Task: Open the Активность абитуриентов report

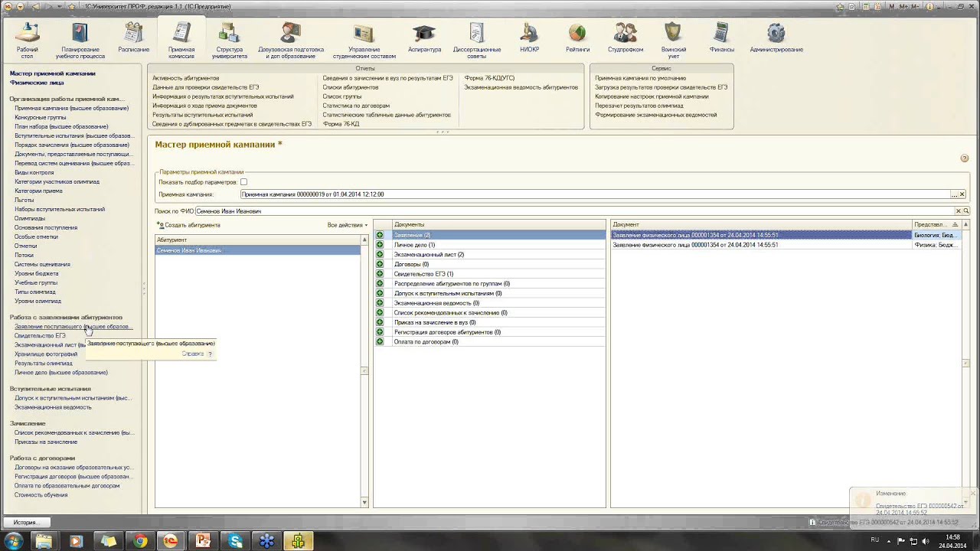Action: click(x=185, y=78)
